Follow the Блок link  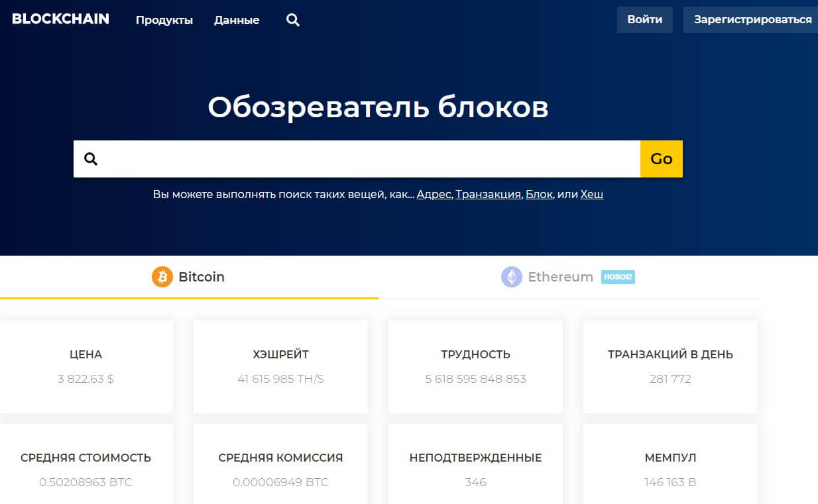[x=539, y=195]
